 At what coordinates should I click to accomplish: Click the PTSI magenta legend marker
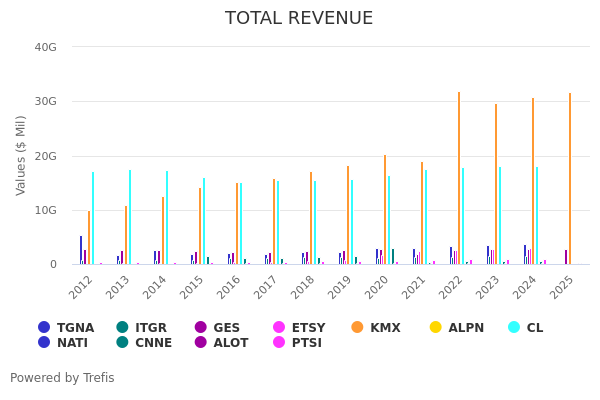279,343
